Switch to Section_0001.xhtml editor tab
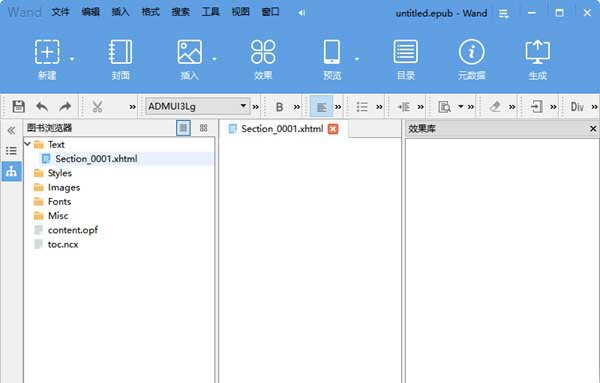Viewport: 600px width, 383px height. coord(282,129)
